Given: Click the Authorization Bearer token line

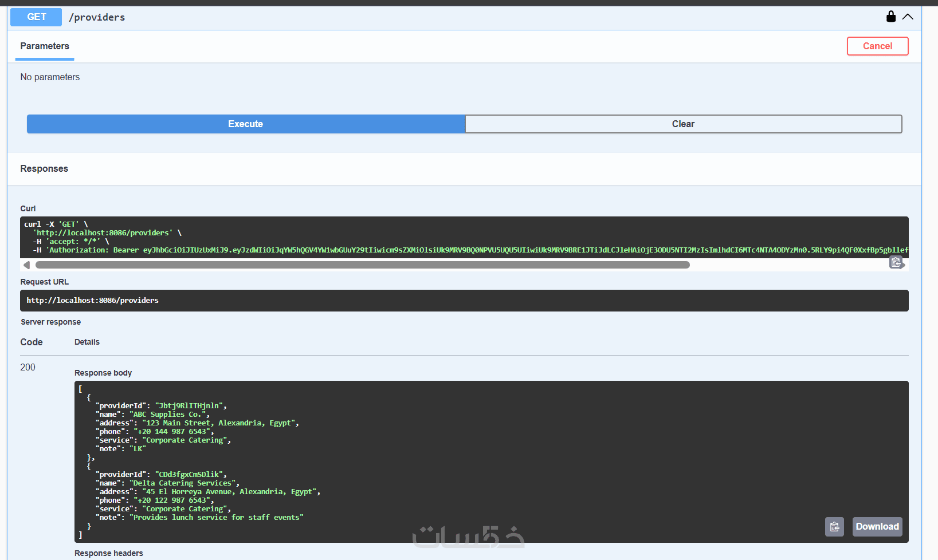Looking at the screenshot, I should pyautogui.click(x=470, y=250).
